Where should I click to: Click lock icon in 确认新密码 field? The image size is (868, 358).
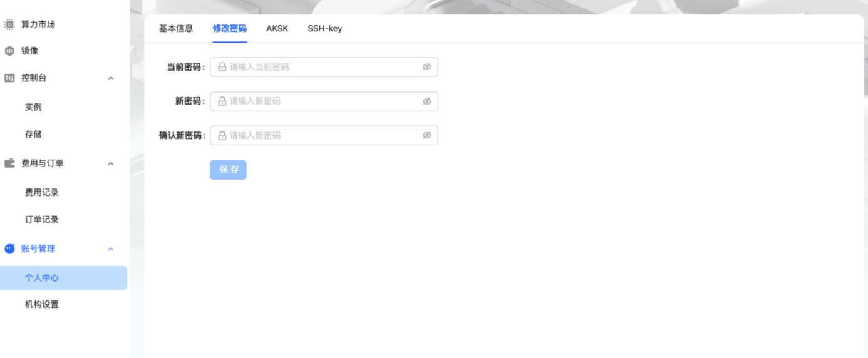pos(222,135)
